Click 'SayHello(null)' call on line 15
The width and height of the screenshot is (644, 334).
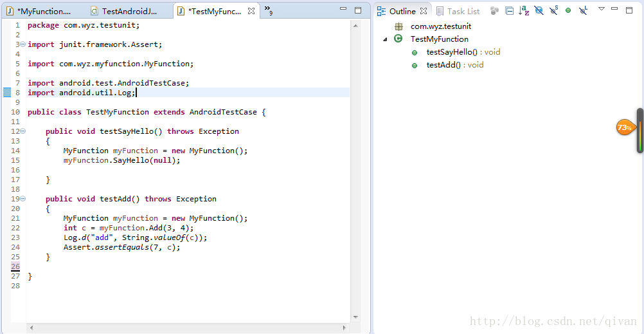pyautogui.click(x=145, y=160)
